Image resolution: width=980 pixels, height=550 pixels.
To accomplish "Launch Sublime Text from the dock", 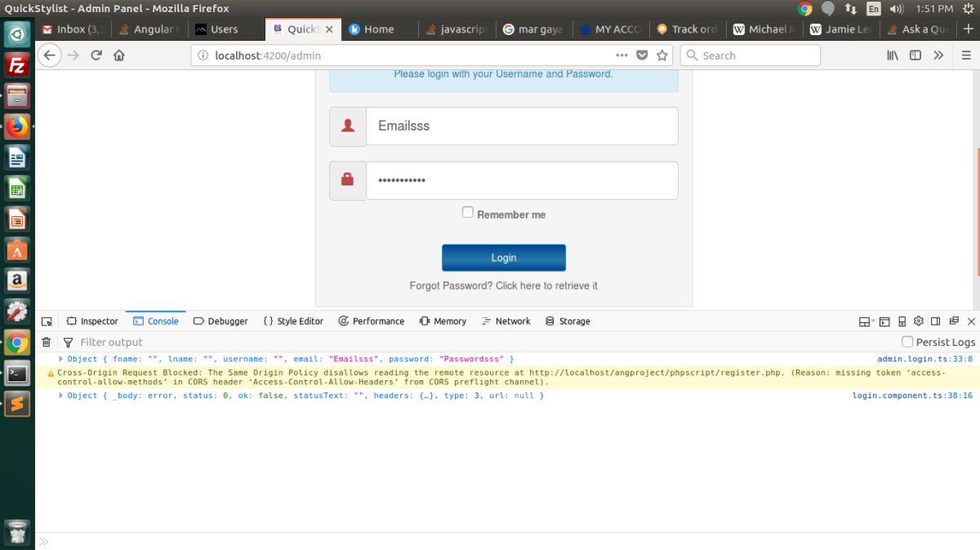I will point(17,404).
